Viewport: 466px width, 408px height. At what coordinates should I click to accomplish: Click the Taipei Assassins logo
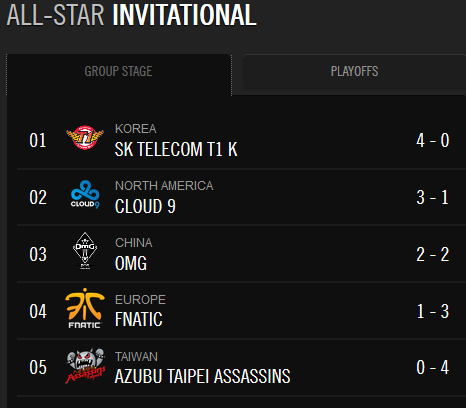click(85, 366)
